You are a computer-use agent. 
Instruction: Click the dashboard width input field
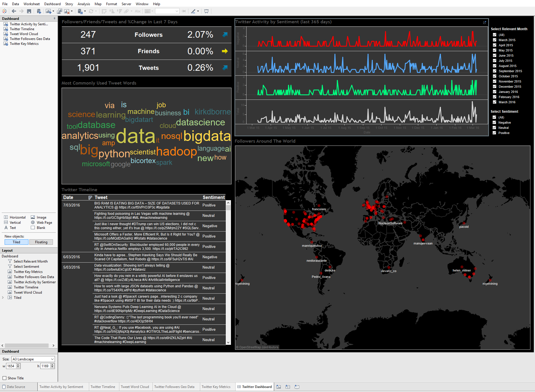point(11,366)
